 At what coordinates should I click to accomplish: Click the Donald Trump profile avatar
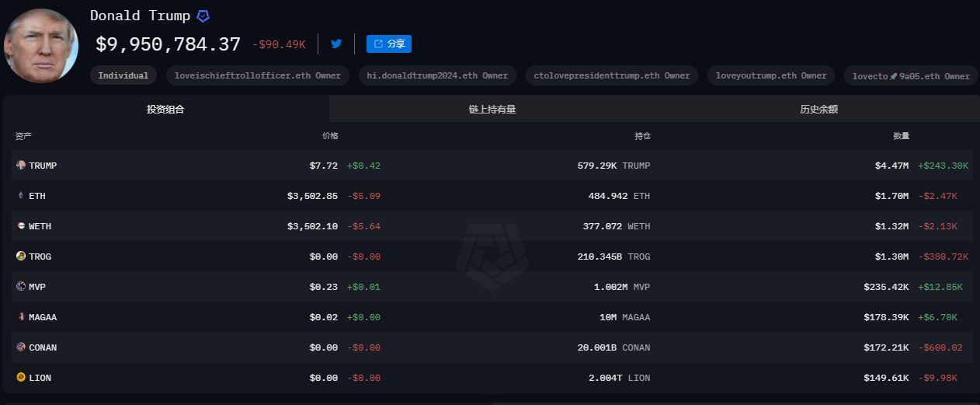(41, 46)
